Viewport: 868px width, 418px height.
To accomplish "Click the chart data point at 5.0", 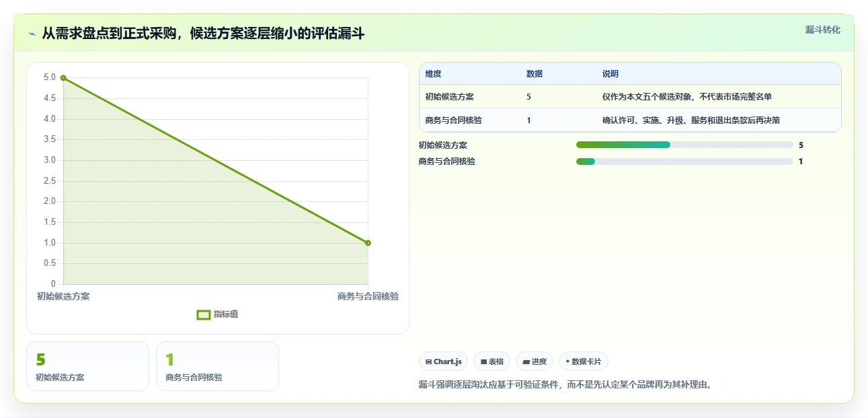I will [63, 78].
